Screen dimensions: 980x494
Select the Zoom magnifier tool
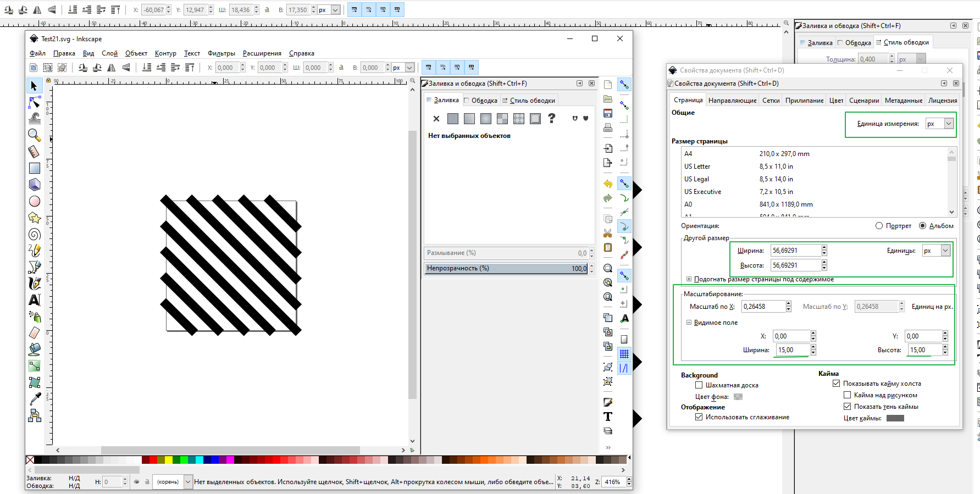click(x=34, y=135)
